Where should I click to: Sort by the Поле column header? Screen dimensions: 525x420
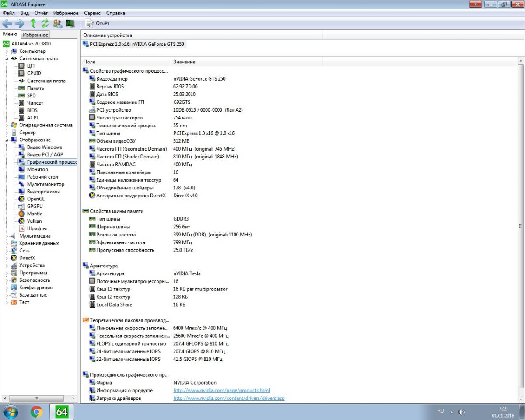click(x=126, y=62)
